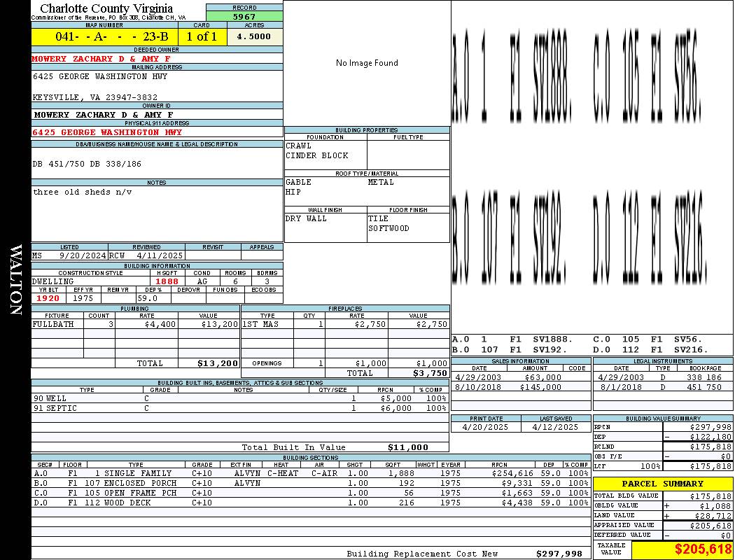Click the condition value AG
Screen dimensions: 735x560
point(202,281)
